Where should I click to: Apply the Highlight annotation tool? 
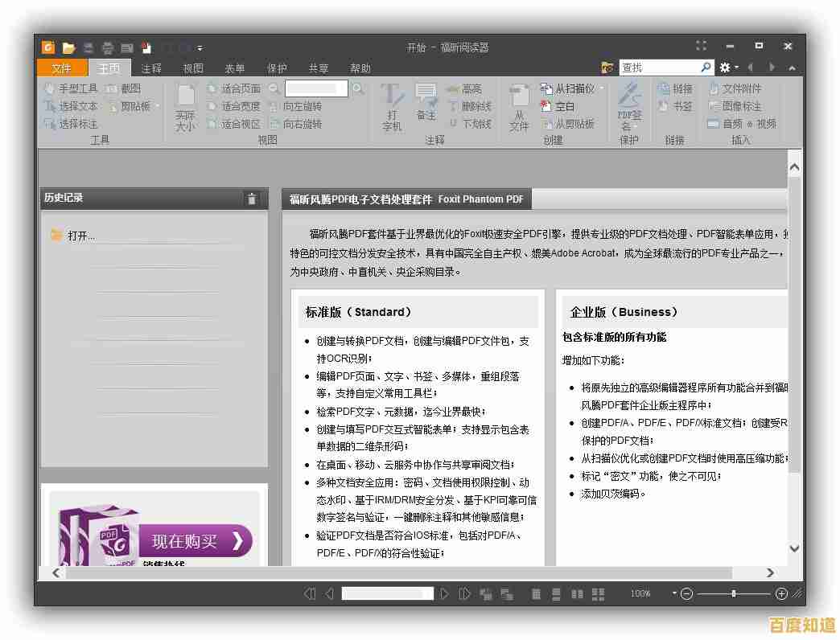(x=467, y=88)
